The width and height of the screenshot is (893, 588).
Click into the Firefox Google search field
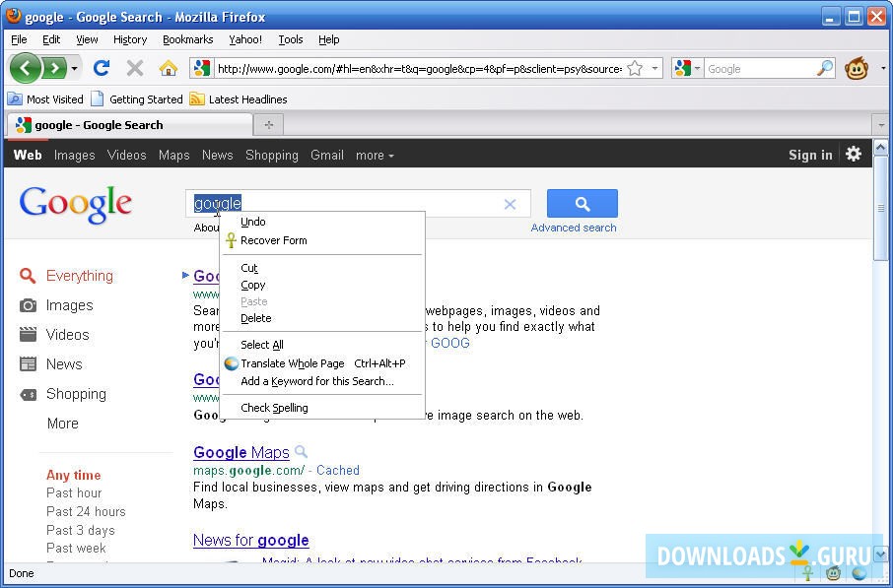coord(759,69)
